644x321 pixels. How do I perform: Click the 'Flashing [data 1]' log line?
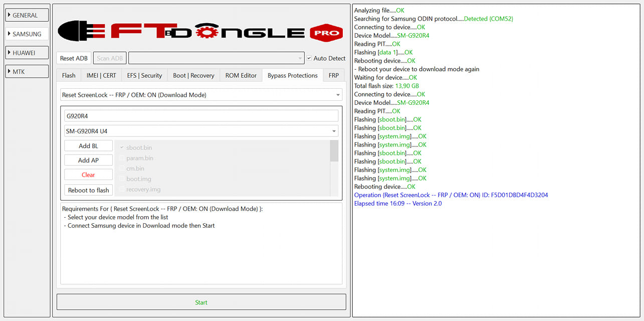[x=383, y=52]
